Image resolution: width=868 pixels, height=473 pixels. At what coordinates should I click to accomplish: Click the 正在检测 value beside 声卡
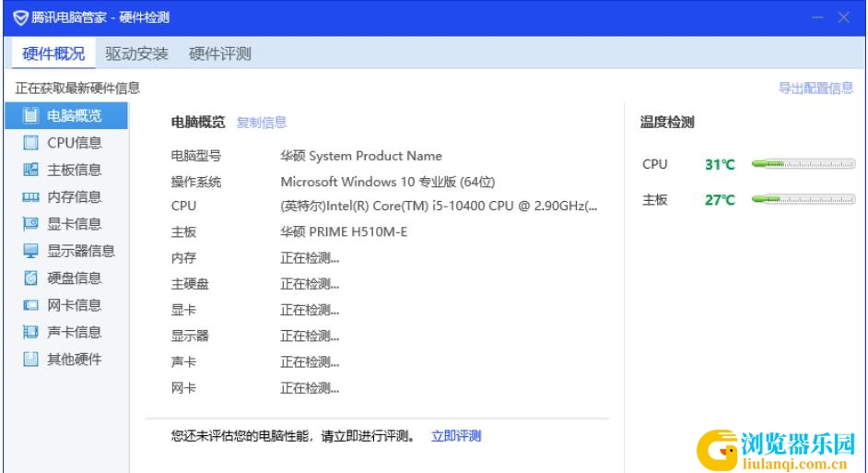(310, 361)
